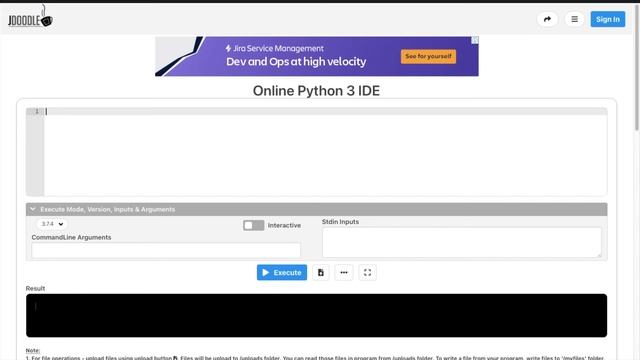Close the ad via its corner icon
This screenshot has height=360, width=640.
point(475,40)
